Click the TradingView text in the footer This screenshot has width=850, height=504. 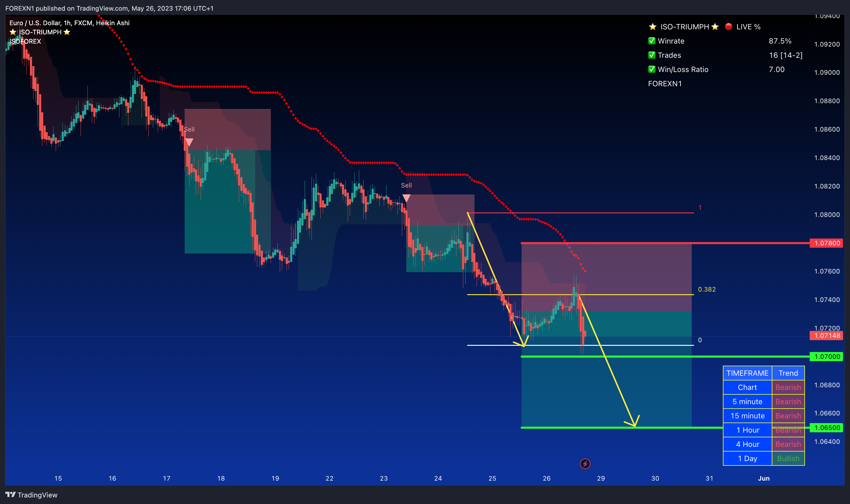(37, 495)
